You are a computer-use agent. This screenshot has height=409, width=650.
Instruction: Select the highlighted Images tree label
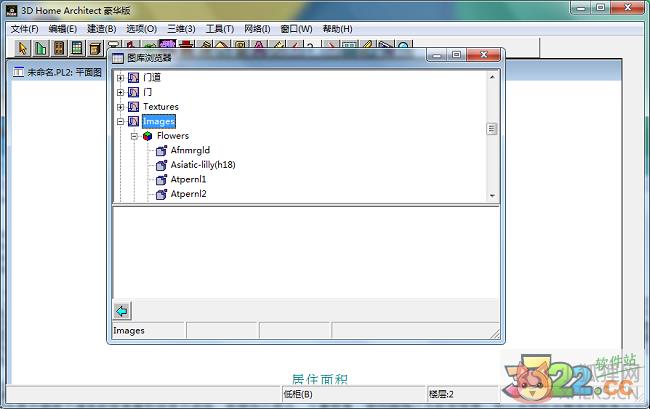pyautogui.click(x=159, y=121)
